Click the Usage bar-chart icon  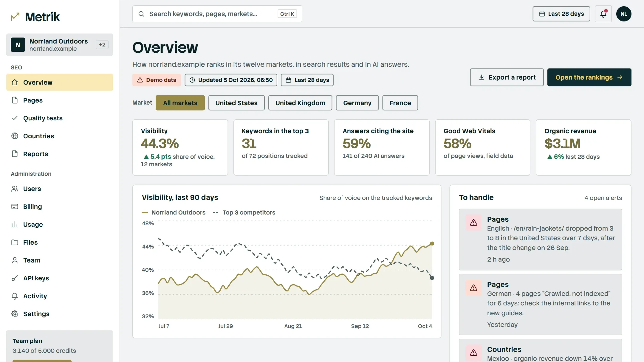(x=15, y=224)
